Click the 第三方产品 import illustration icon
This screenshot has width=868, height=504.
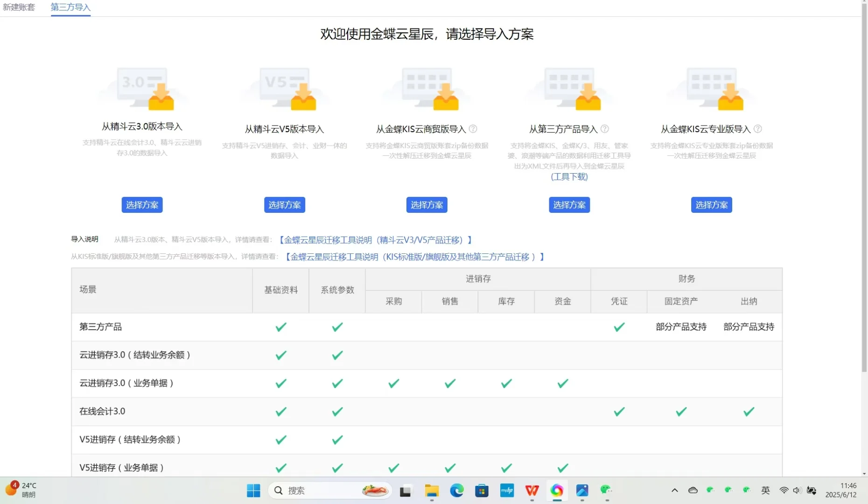coord(569,89)
